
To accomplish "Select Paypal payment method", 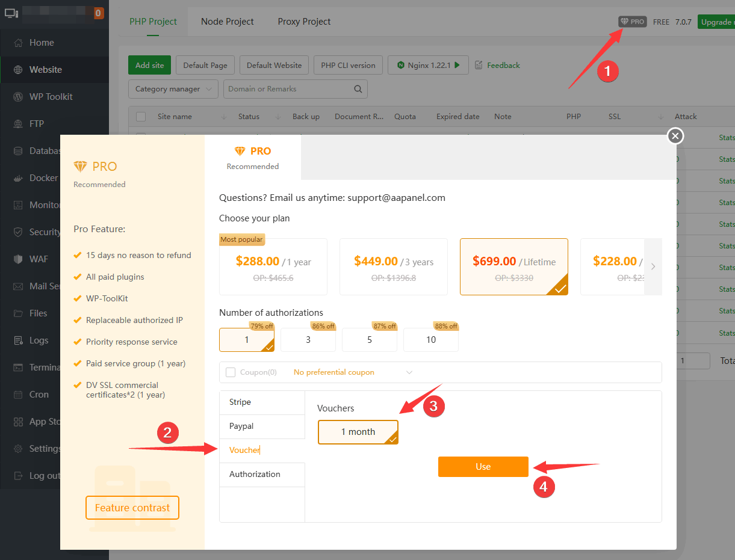I will pos(262,426).
